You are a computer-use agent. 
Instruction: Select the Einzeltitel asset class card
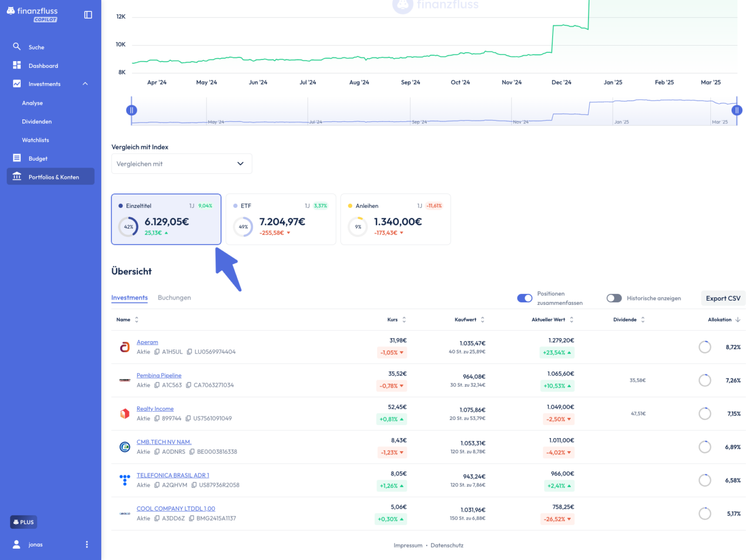tap(166, 219)
